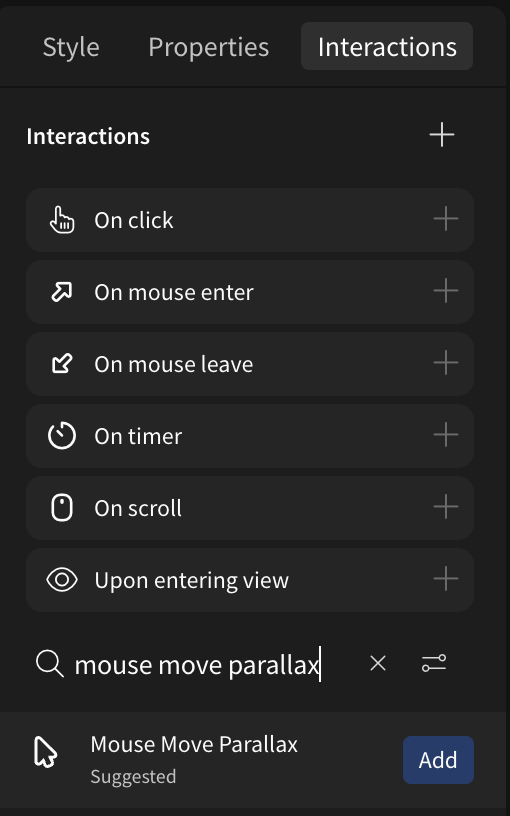Add an On mouse enter interaction
The height and width of the screenshot is (816, 510).
(446, 291)
